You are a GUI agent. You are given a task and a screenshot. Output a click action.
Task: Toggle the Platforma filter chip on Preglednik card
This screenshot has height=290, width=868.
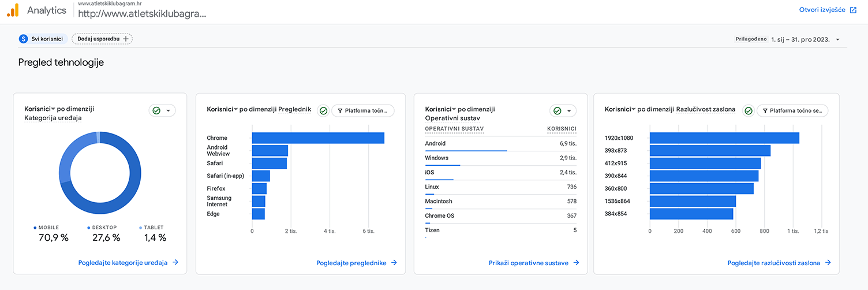click(x=363, y=110)
